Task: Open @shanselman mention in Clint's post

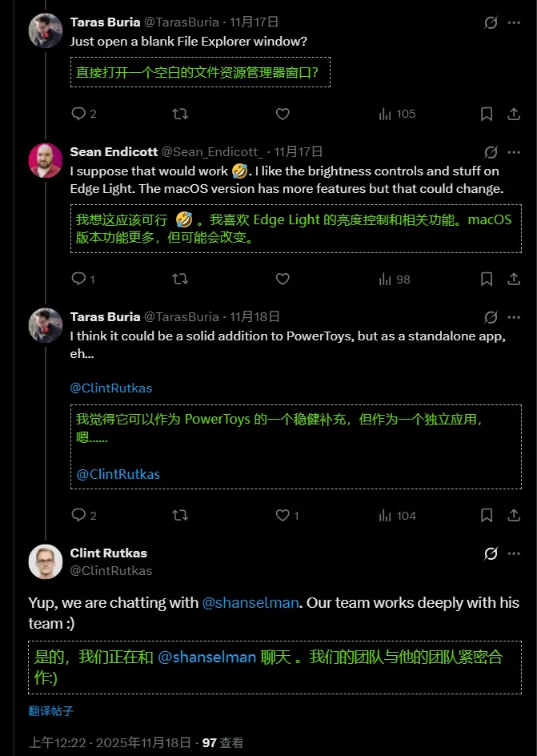Action: pyautogui.click(x=251, y=602)
